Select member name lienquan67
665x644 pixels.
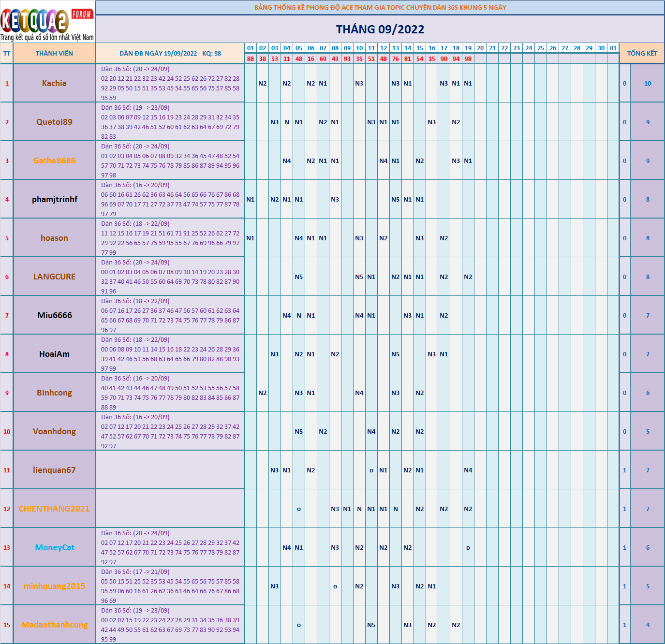click(54, 470)
